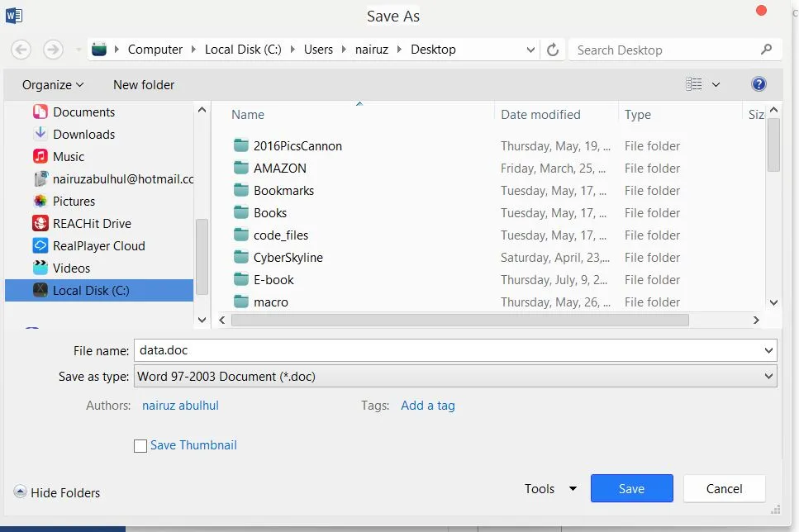
Task: Click the nairuz abulhul author link
Action: 180,406
